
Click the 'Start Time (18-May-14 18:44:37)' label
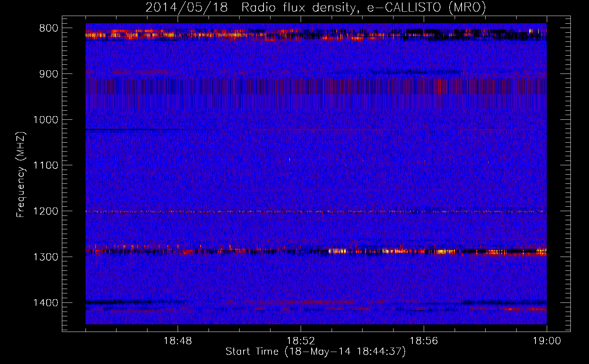(x=316, y=352)
